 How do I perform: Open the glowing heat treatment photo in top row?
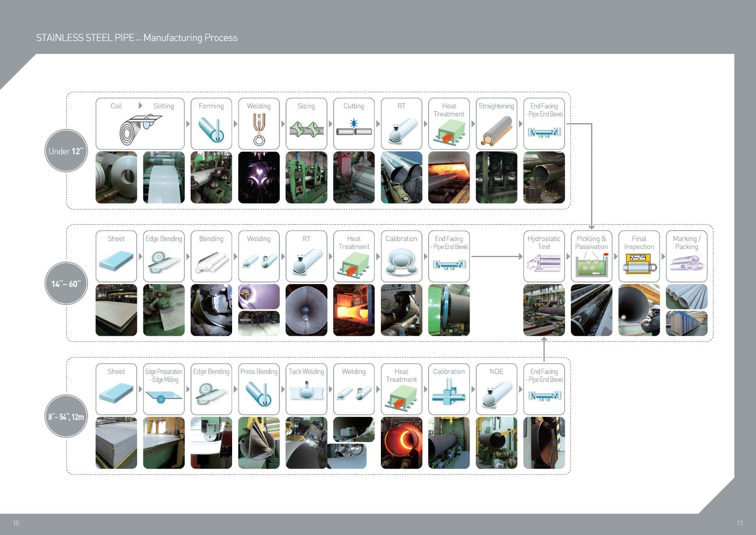449,178
